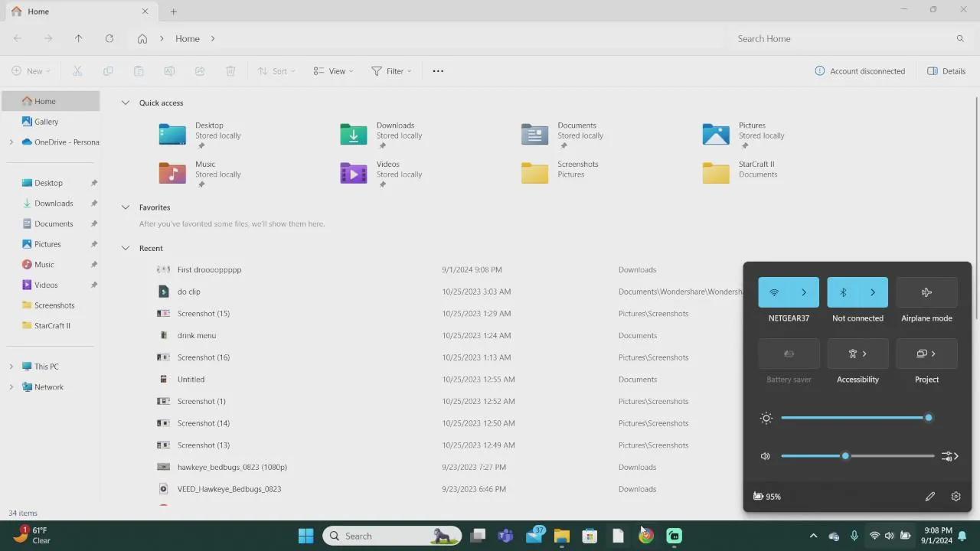Select Gallery in navigation pane
Viewport: 980px width, 551px height.
coord(46,122)
